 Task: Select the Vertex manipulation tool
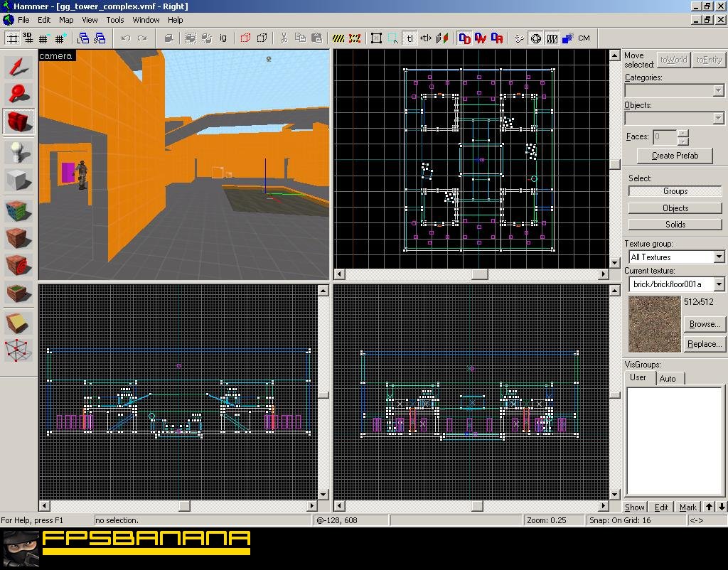17,348
